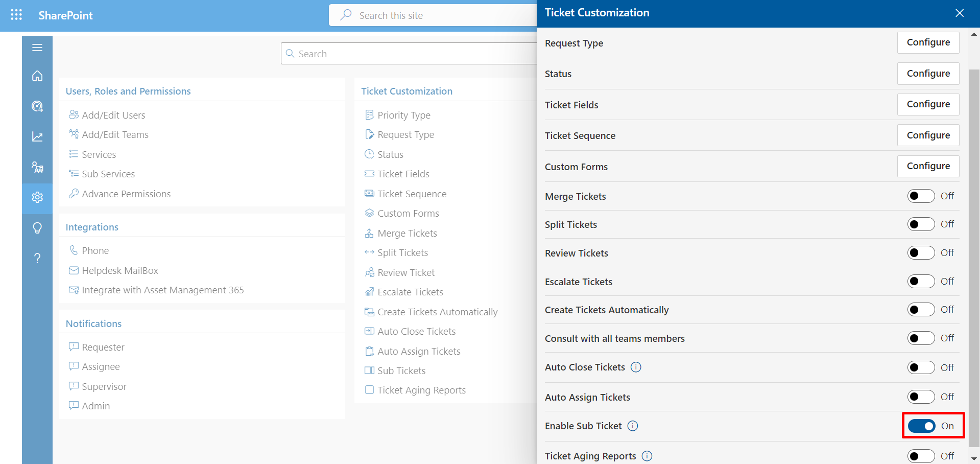Open Admin notifications link

point(96,406)
